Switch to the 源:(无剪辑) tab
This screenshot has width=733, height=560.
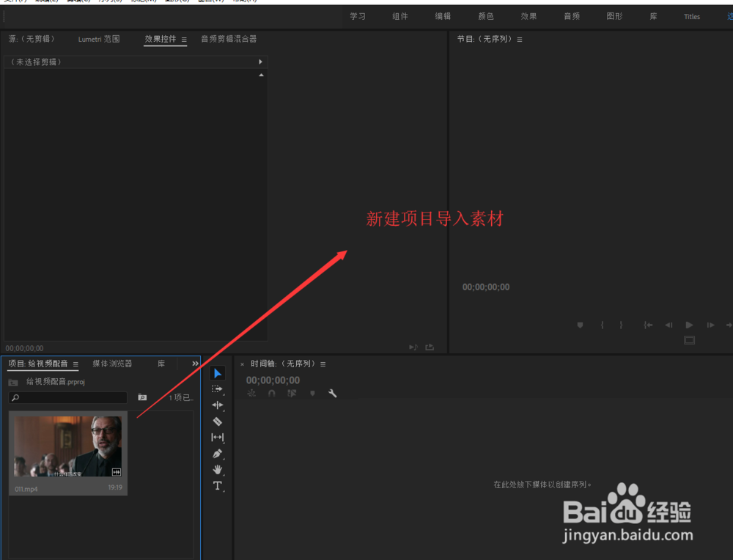[32, 40]
